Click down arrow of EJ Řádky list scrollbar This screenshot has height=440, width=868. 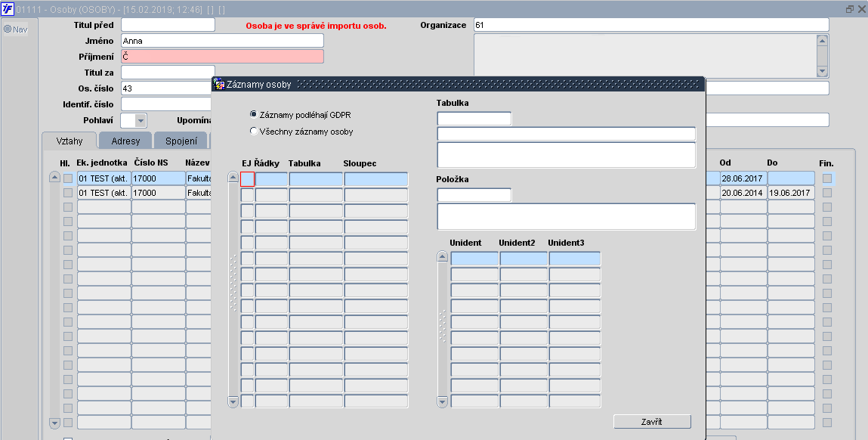click(x=233, y=402)
